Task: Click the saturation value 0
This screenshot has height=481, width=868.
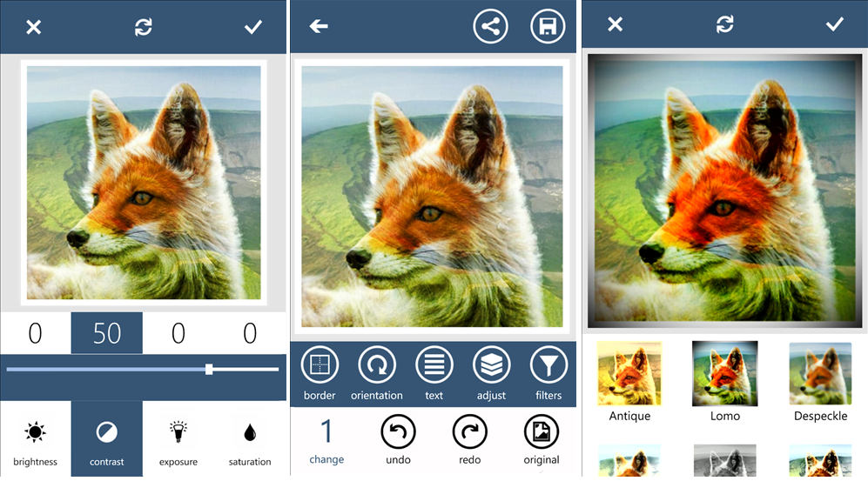Action: (x=250, y=333)
